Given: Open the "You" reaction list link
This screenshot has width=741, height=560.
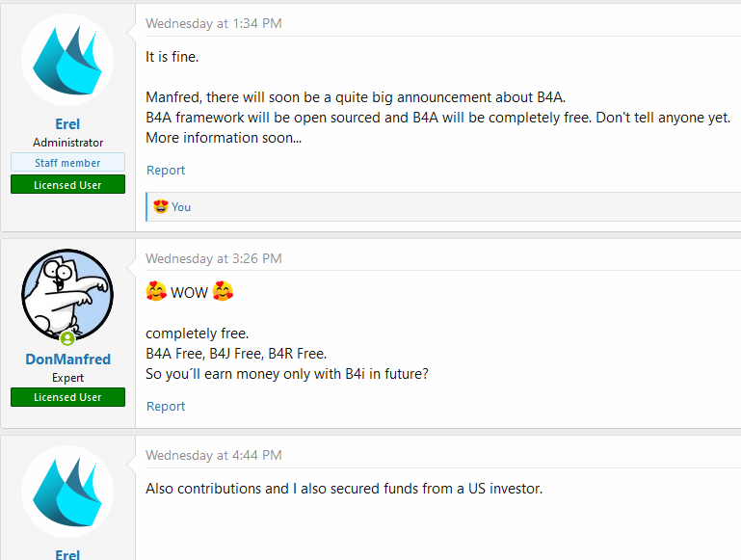Looking at the screenshot, I should [181, 207].
